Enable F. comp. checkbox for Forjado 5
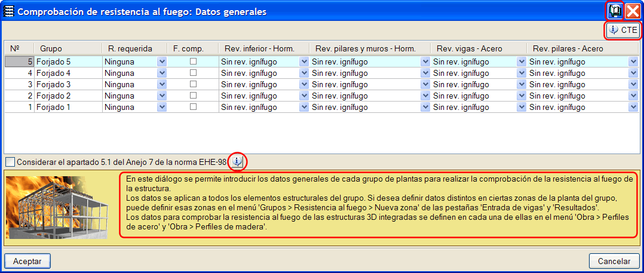644x273 pixels. (x=192, y=62)
